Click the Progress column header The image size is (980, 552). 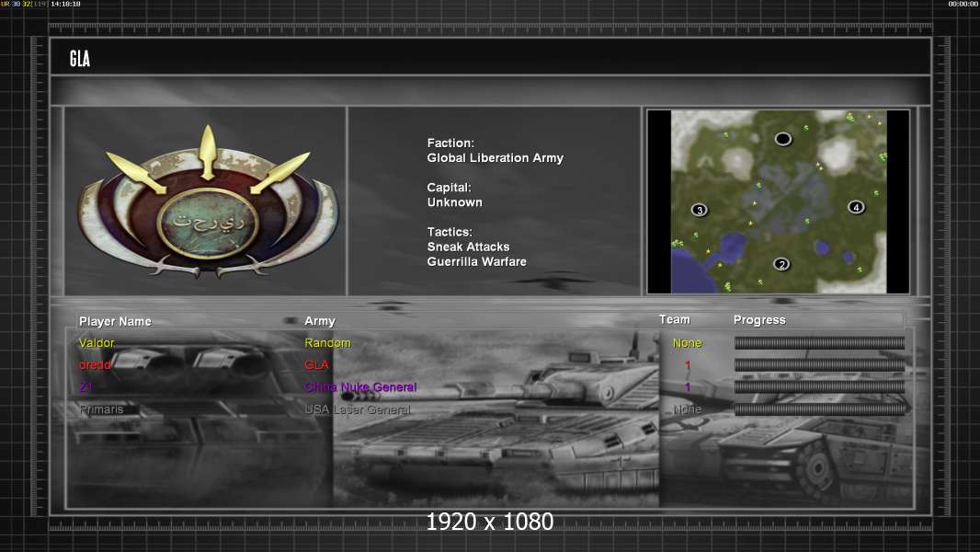point(759,320)
